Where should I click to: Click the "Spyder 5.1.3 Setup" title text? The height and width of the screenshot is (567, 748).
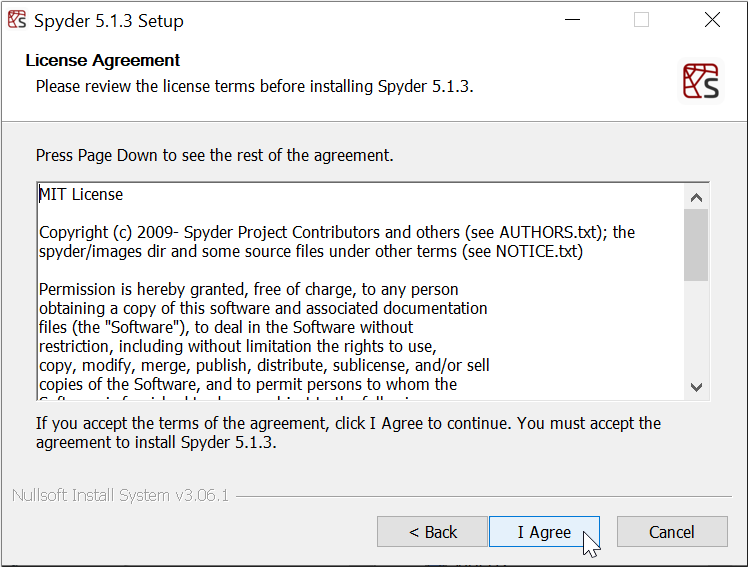click(109, 20)
